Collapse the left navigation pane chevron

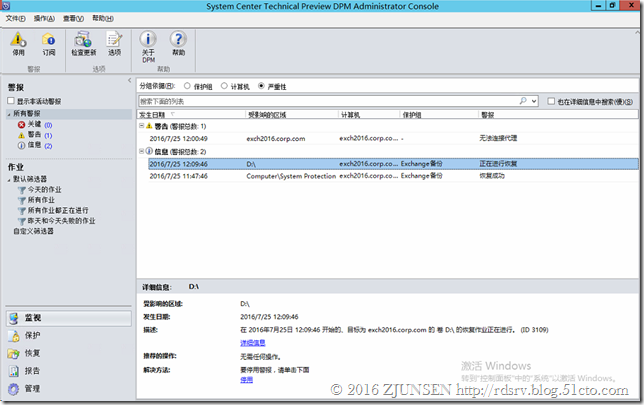(129, 81)
